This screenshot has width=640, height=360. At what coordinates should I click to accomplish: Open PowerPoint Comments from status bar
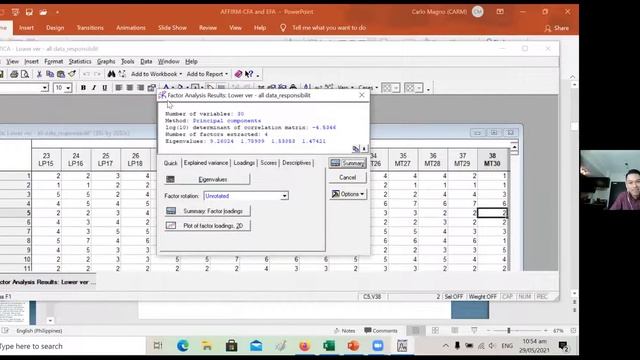click(381, 331)
